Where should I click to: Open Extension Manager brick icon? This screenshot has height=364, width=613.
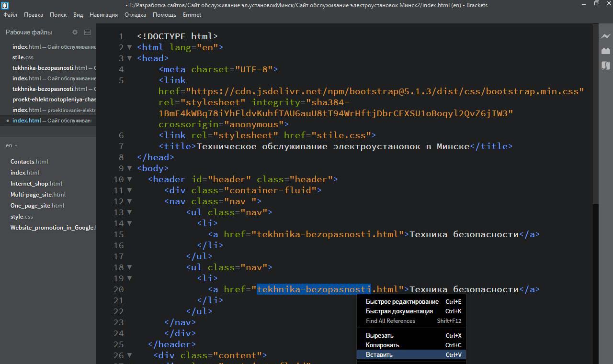pyautogui.click(x=606, y=51)
